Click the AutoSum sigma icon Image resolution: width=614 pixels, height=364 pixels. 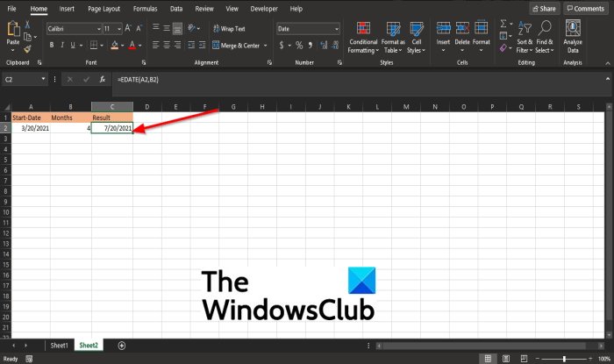[503, 24]
